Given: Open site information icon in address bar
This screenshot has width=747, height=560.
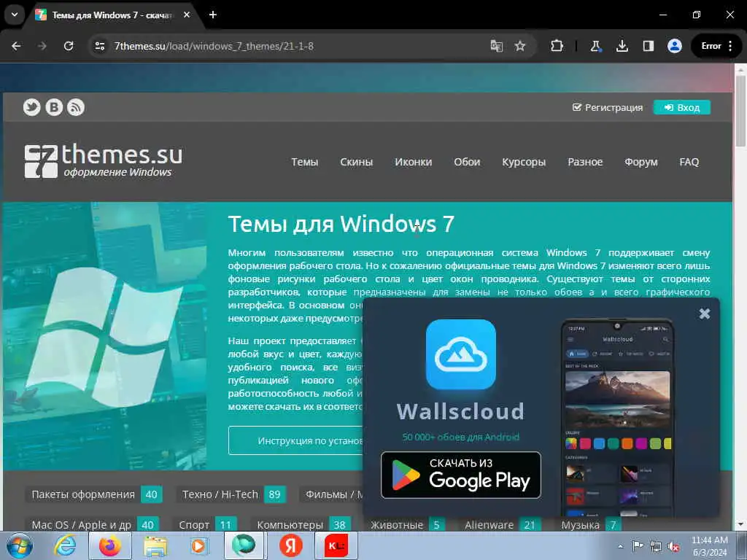Looking at the screenshot, I should click(100, 46).
